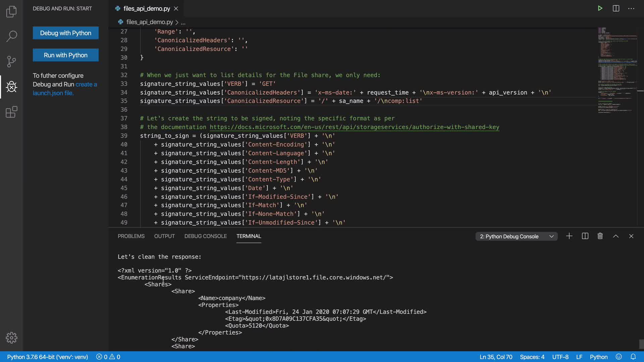Split the terminal panel
This screenshot has height=362, width=644.
tap(585, 236)
